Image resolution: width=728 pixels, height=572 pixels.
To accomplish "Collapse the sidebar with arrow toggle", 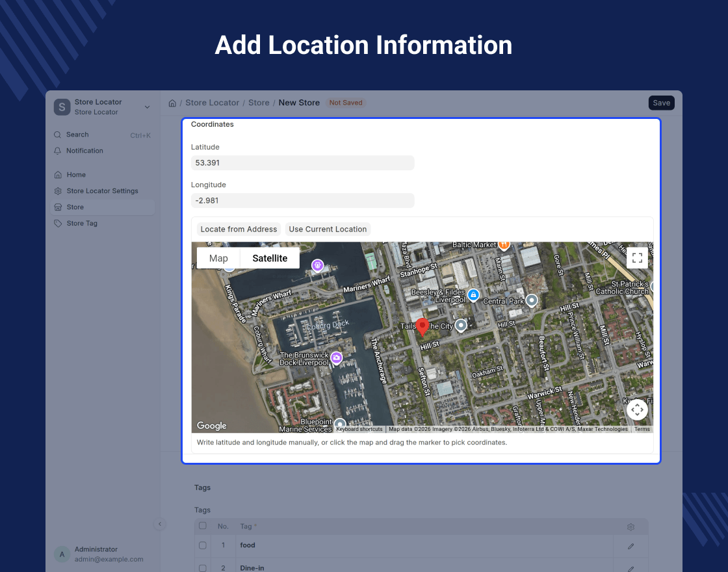I will 160,524.
